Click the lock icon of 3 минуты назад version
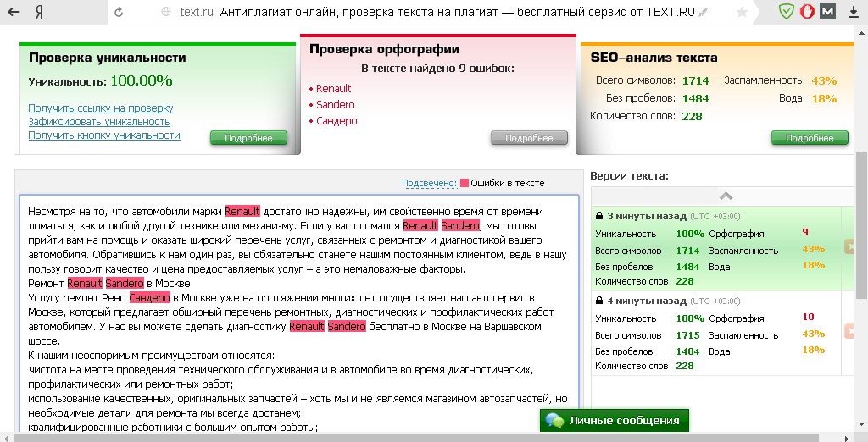The width and height of the screenshot is (868, 442). pos(599,216)
